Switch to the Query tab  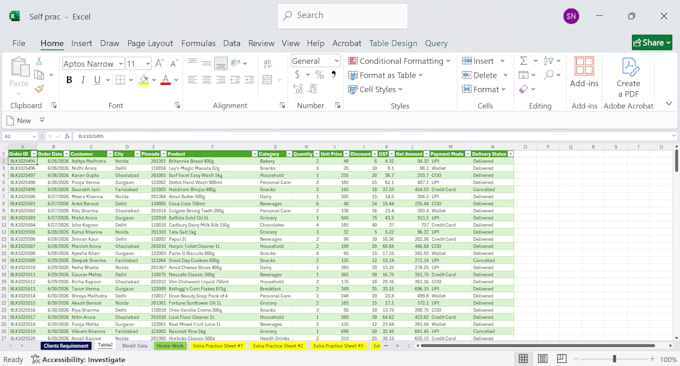point(436,43)
